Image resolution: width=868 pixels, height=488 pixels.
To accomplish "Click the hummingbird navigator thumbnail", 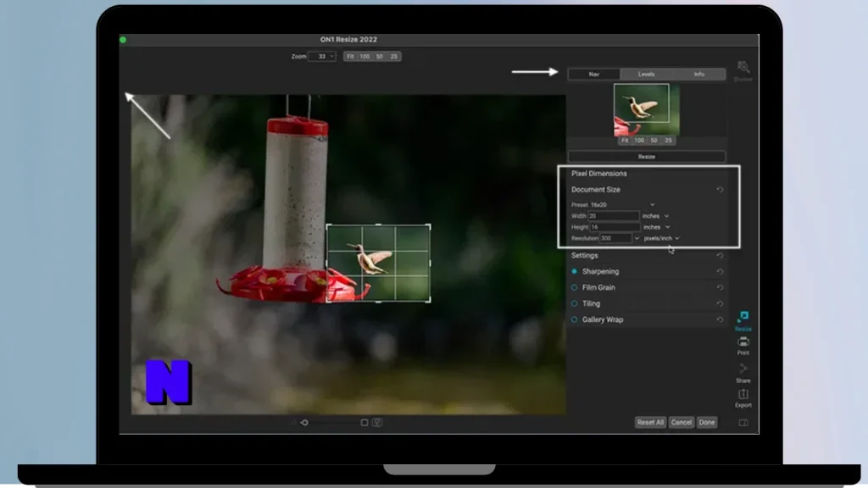I will pyautogui.click(x=646, y=110).
